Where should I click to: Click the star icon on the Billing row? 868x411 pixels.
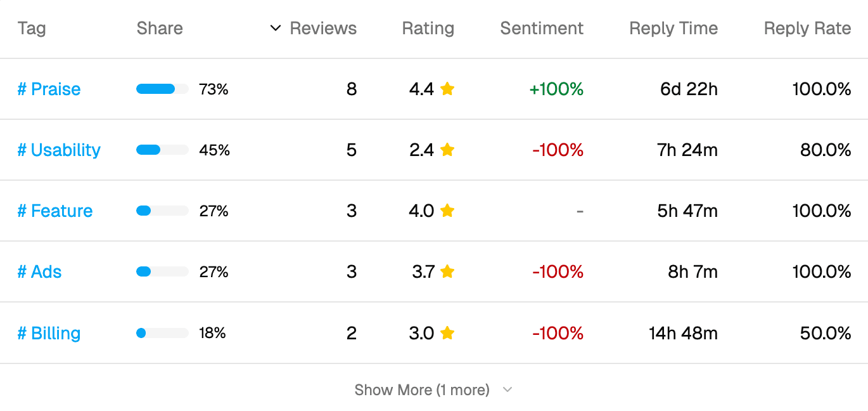tap(447, 332)
